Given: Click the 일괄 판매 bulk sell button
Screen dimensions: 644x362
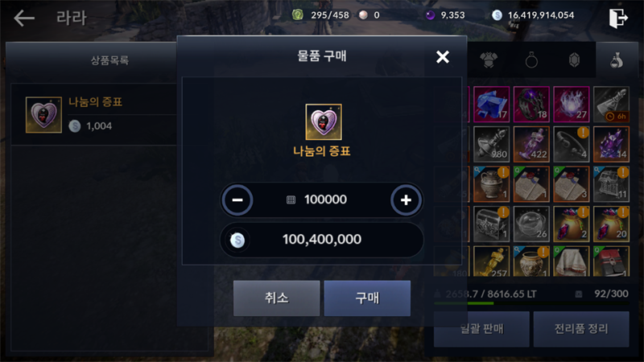Looking at the screenshot, I should pos(481,329).
